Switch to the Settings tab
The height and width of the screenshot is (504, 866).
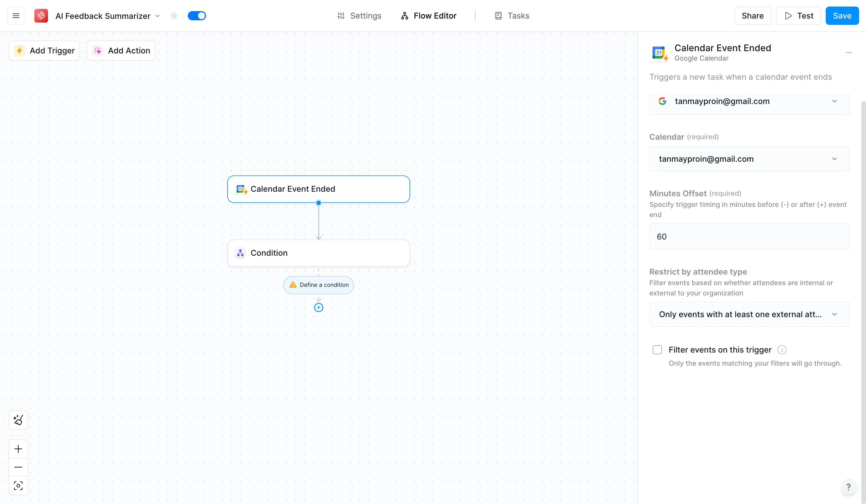[x=359, y=16]
